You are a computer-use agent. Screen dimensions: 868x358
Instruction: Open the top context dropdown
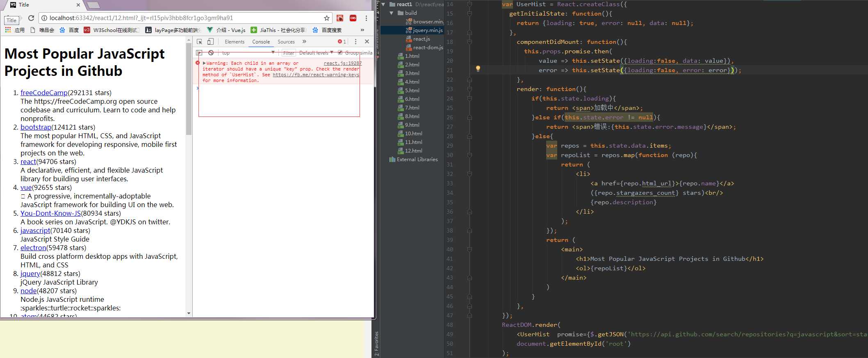tap(248, 52)
